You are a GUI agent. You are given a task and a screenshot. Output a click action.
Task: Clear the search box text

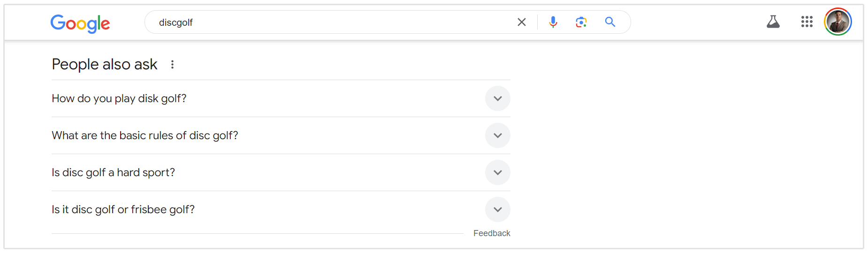point(521,22)
